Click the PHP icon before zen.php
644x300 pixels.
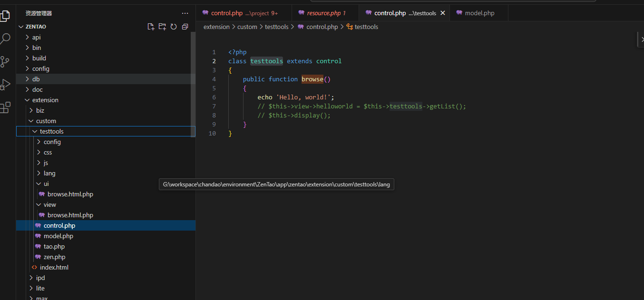point(38,257)
